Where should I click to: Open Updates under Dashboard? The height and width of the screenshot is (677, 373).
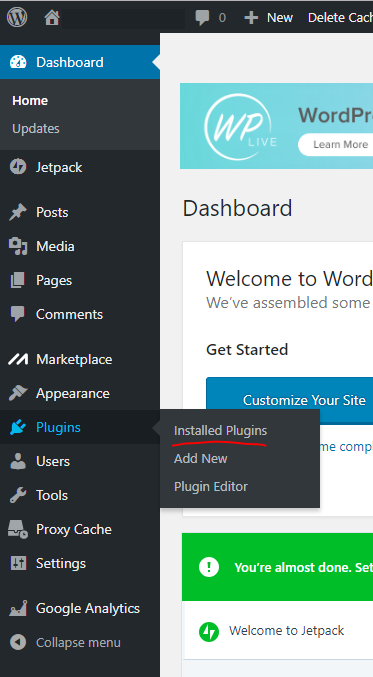(x=36, y=129)
